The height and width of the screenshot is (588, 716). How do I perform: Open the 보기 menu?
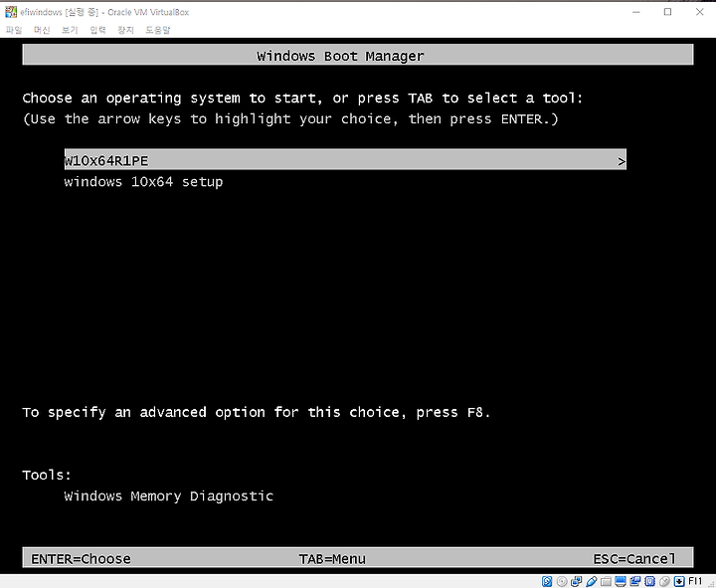pyautogui.click(x=70, y=30)
